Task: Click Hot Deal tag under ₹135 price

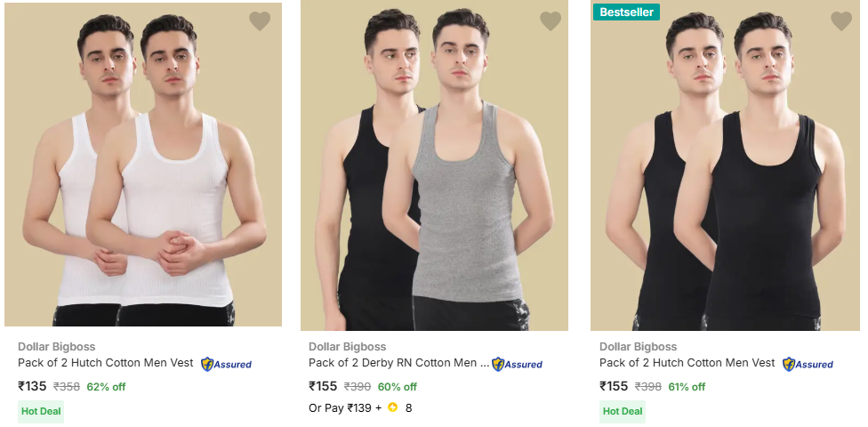Action: pyautogui.click(x=41, y=411)
